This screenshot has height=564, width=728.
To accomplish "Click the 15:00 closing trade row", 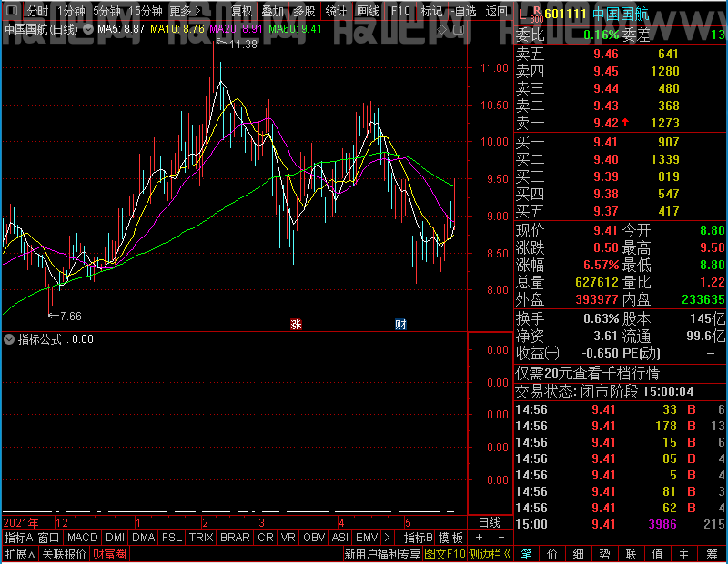I will tap(621, 524).
